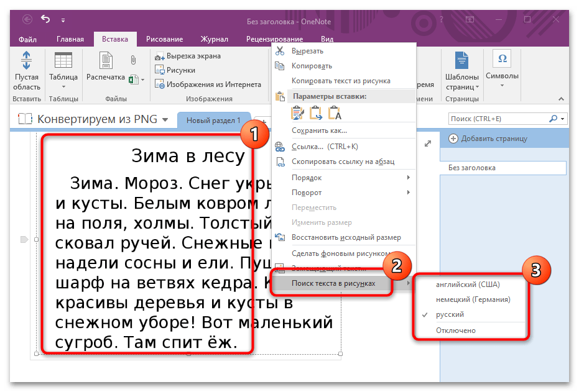Click Добавить страницу button
The width and height of the screenshot is (579, 392).
(x=488, y=139)
